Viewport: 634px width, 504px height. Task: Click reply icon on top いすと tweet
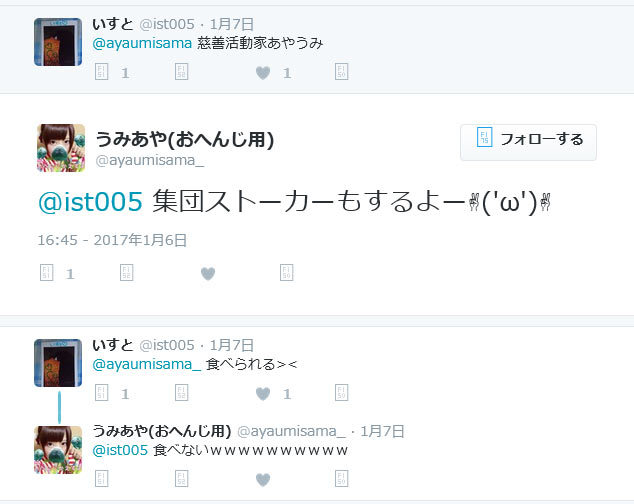point(101,72)
